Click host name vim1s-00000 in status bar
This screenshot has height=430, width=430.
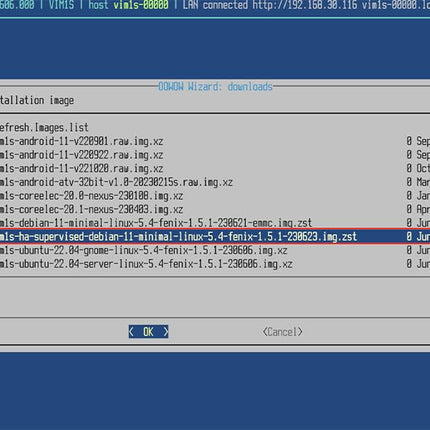click(x=141, y=5)
